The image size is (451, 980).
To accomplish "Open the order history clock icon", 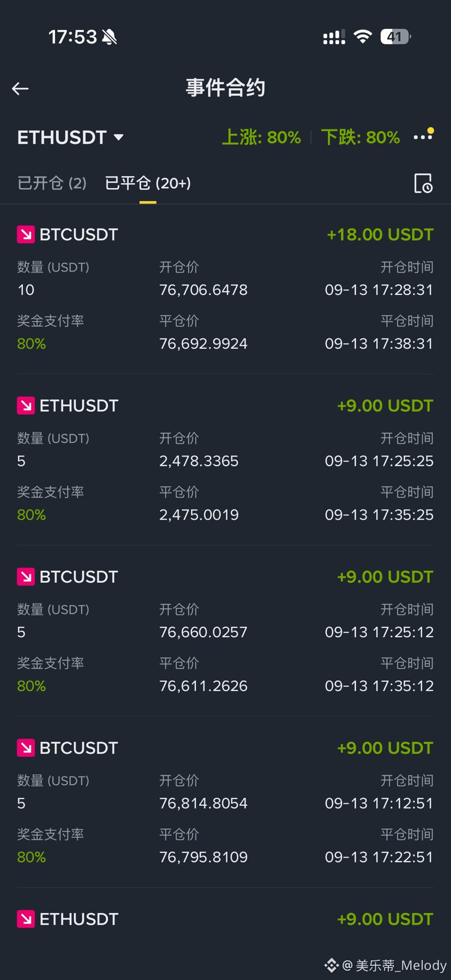I will point(423,183).
